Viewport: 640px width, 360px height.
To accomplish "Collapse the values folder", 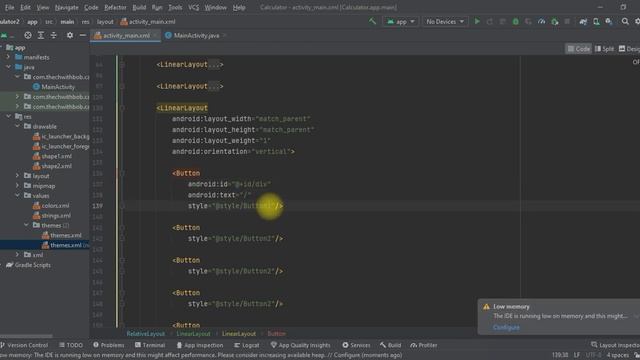I will tap(18, 196).
